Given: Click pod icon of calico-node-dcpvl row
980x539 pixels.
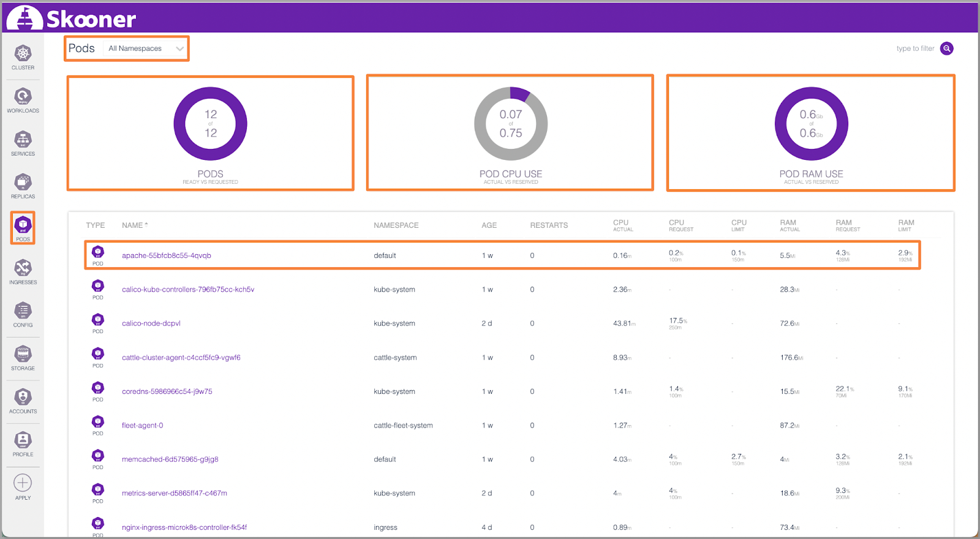Looking at the screenshot, I should pos(98,320).
